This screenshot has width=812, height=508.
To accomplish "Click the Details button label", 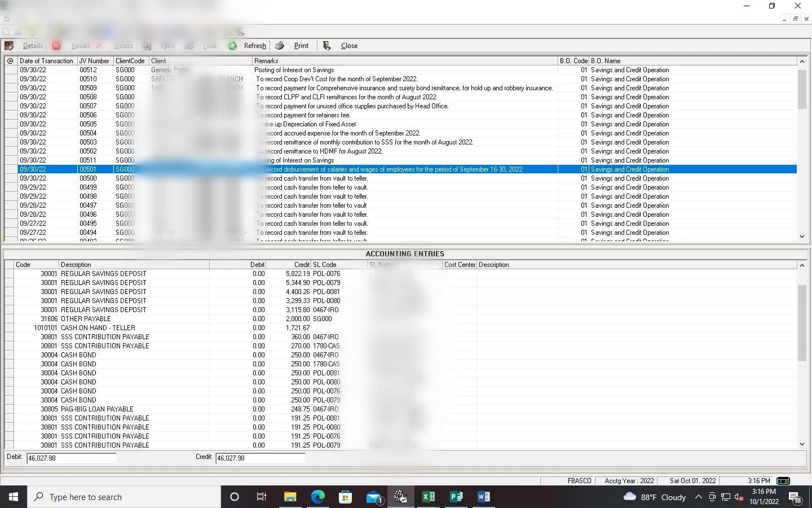I will (33, 46).
